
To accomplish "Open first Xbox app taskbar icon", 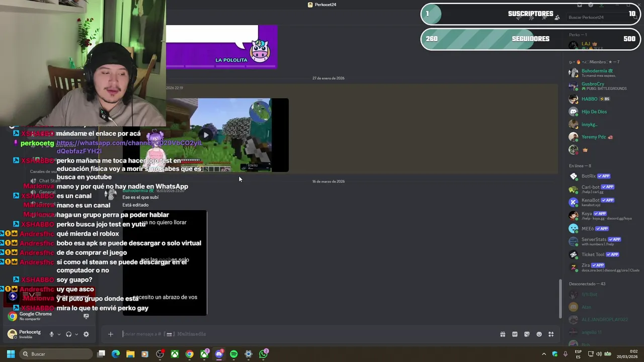I will (x=175, y=354).
